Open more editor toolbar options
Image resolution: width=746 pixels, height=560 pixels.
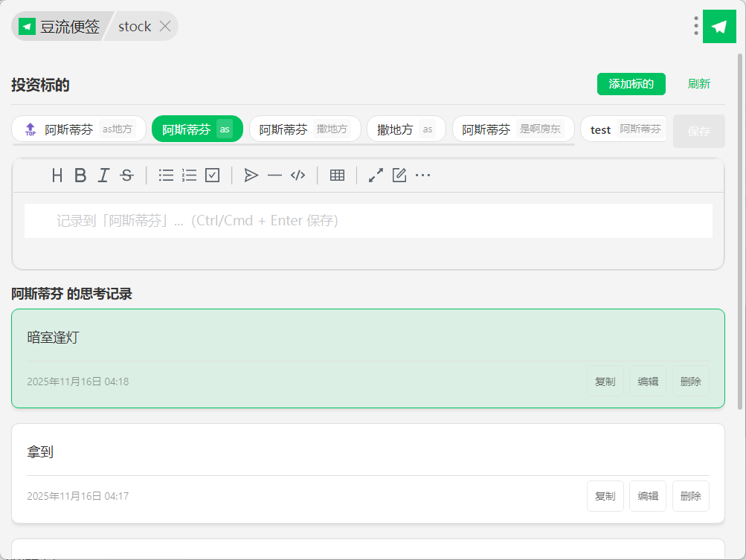422,176
